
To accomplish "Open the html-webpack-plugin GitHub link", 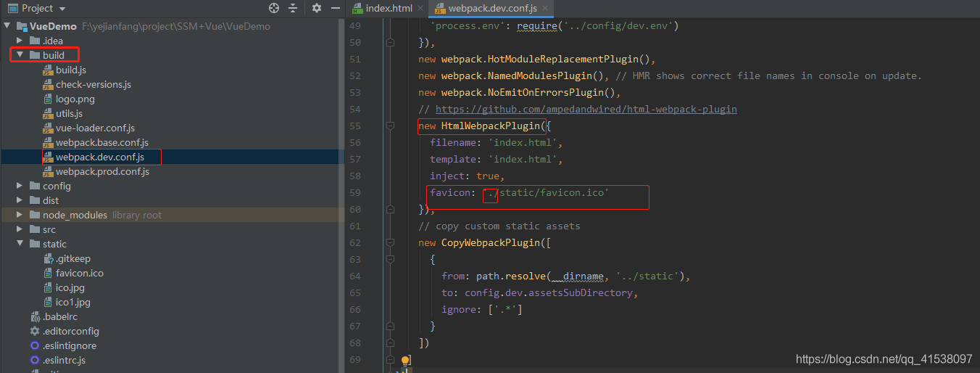I will tap(586, 109).
